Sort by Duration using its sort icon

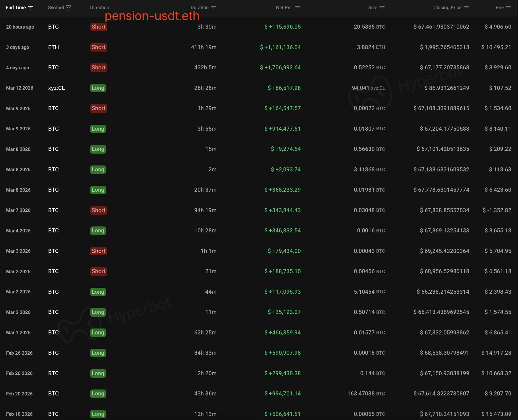point(213,8)
